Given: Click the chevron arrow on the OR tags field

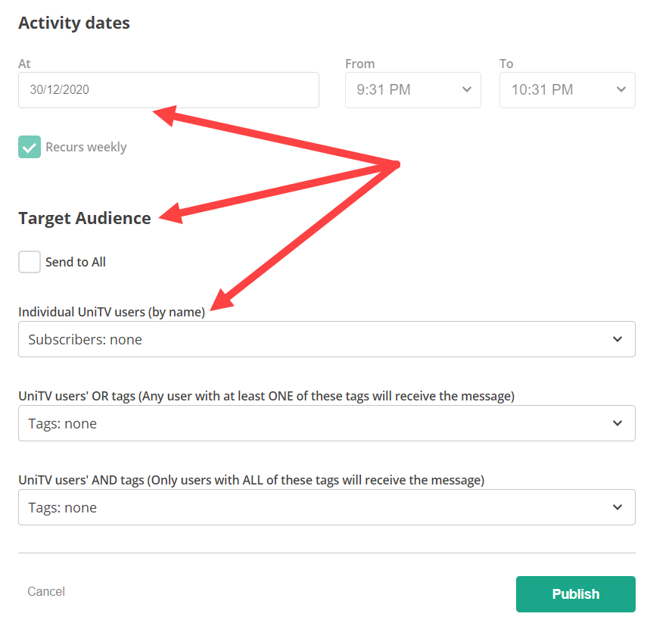Looking at the screenshot, I should 618,424.
